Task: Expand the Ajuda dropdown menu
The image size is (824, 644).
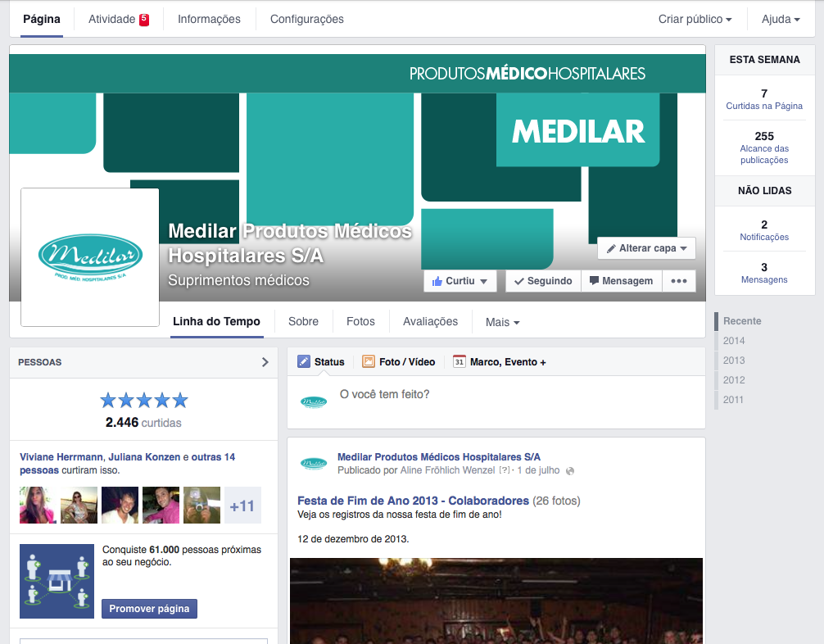Action: (x=781, y=19)
